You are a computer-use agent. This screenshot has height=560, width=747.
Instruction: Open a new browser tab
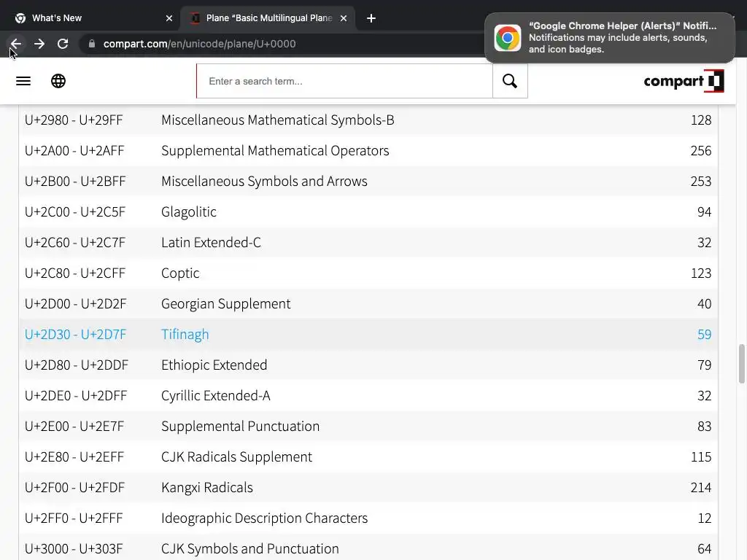pyautogui.click(x=371, y=18)
